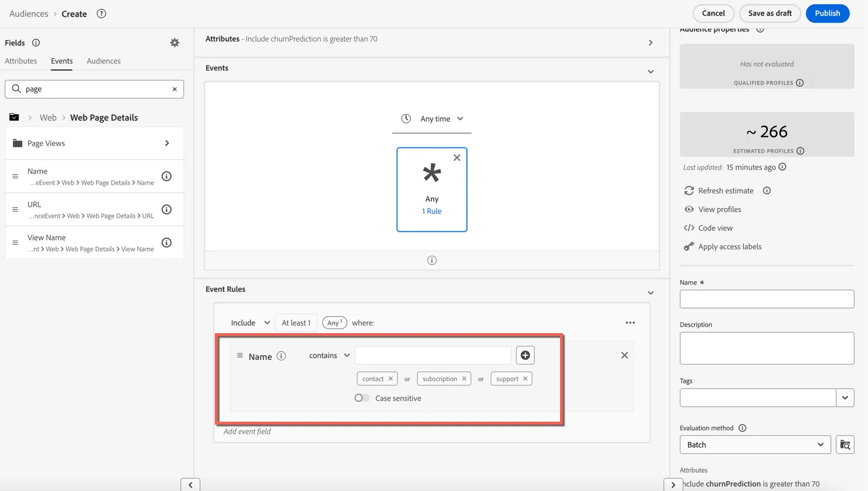Image resolution: width=868 pixels, height=491 pixels.
Task: Click Save as draft
Action: [770, 13]
